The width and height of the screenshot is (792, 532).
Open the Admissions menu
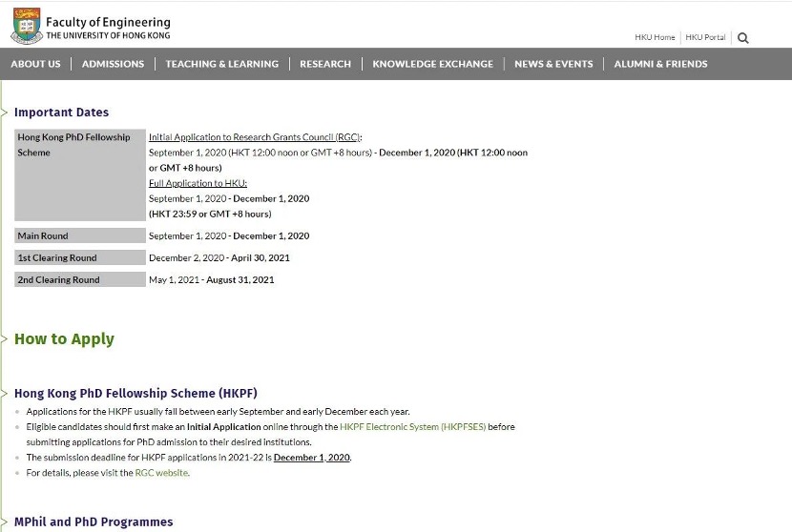tap(113, 64)
